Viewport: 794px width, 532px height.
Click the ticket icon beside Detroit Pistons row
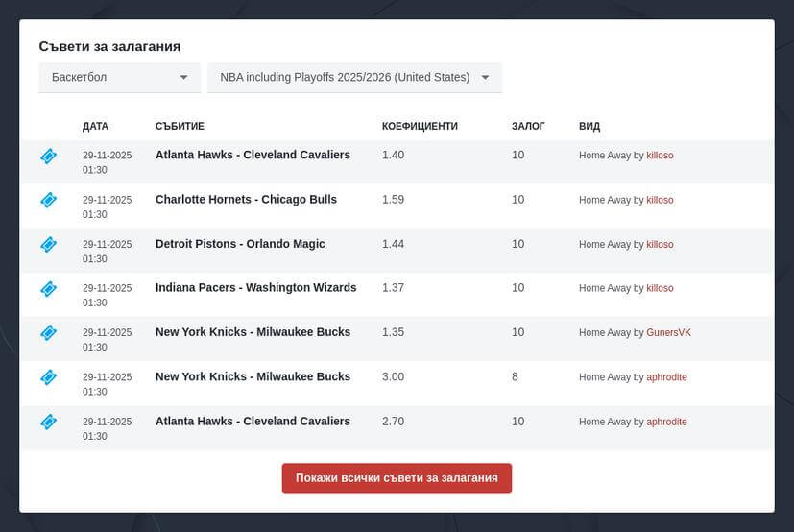[x=48, y=244]
